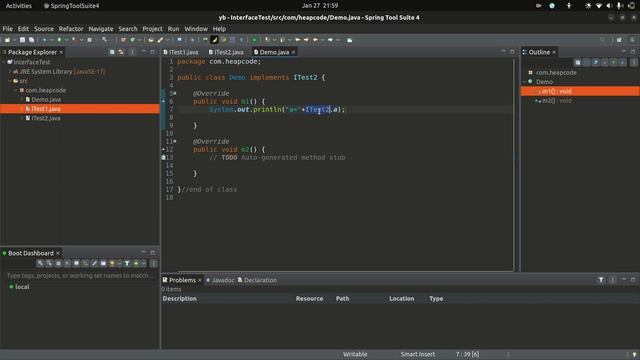This screenshot has width=640, height=360.
Task: Toggle Hide Non-Public Members in Outline toolbar
Action: click(613, 62)
